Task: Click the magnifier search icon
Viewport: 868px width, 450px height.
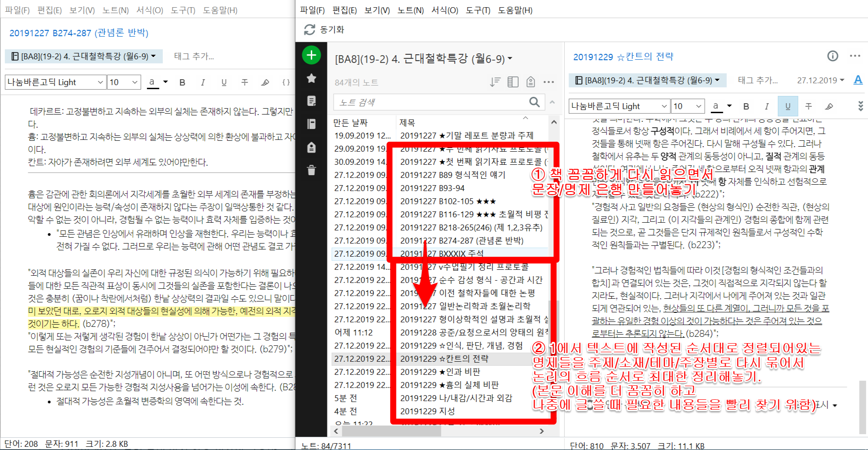Action: pyautogui.click(x=534, y=102)
